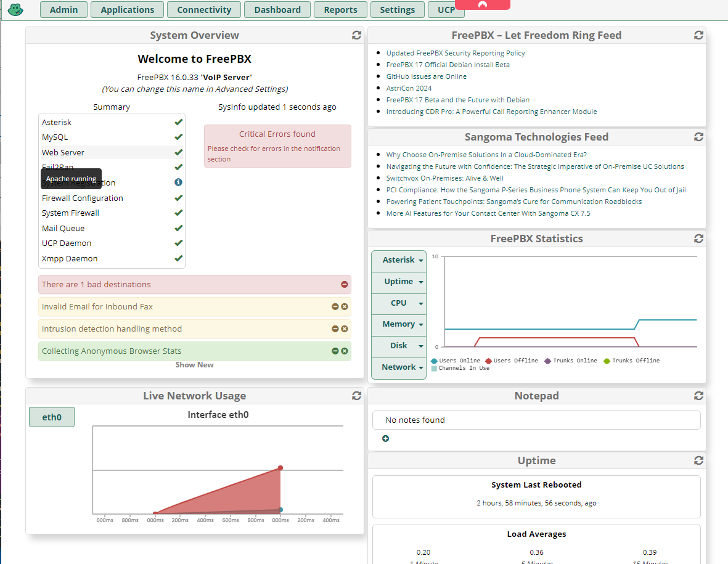Screen dimensions: 728x564
Task: Open the Uptime statistics dropdown
Action: [399, 282]
